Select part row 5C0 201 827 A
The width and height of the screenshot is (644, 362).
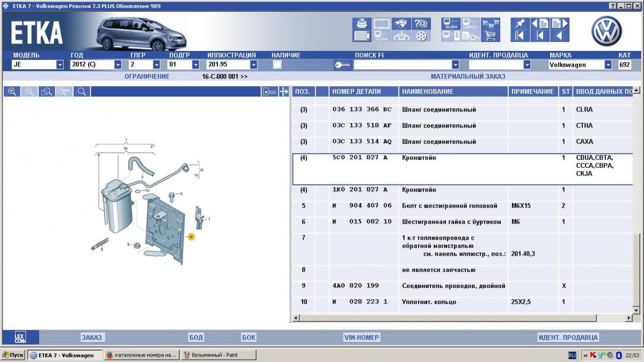click(x=463, y=169)
